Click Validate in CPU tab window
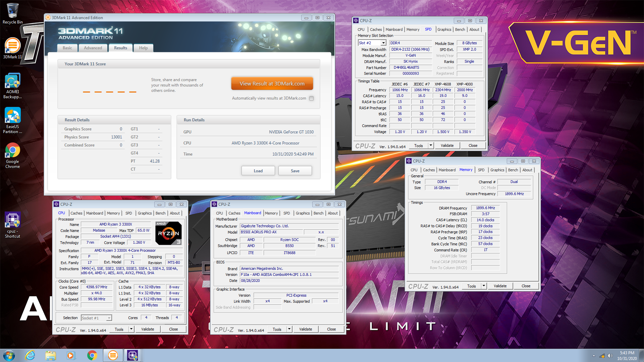The height and width of the screenshot is (362, 644). (148, 329)
